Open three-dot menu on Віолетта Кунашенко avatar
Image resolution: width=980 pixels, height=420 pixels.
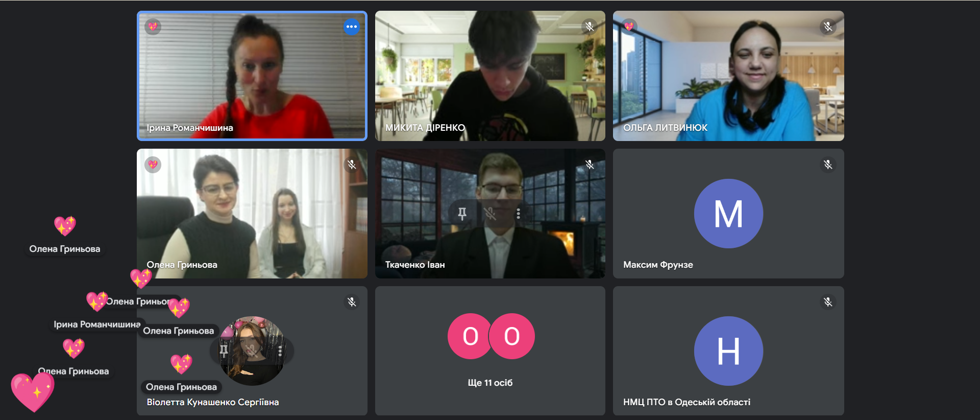point(280,351)
